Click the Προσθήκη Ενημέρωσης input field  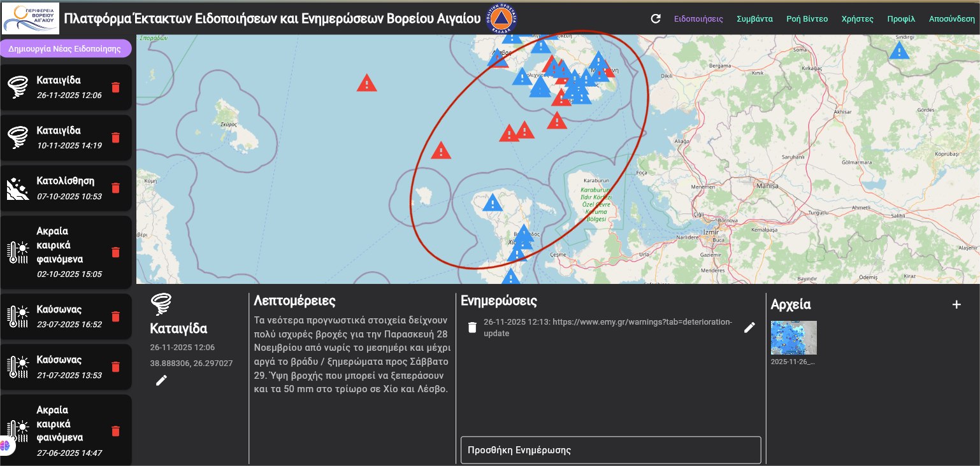610,450
